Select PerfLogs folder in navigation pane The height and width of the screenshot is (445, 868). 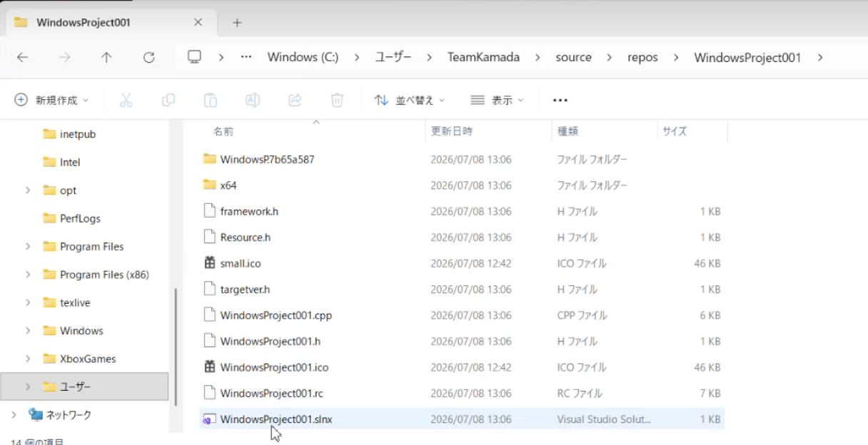tap(80, 218)
